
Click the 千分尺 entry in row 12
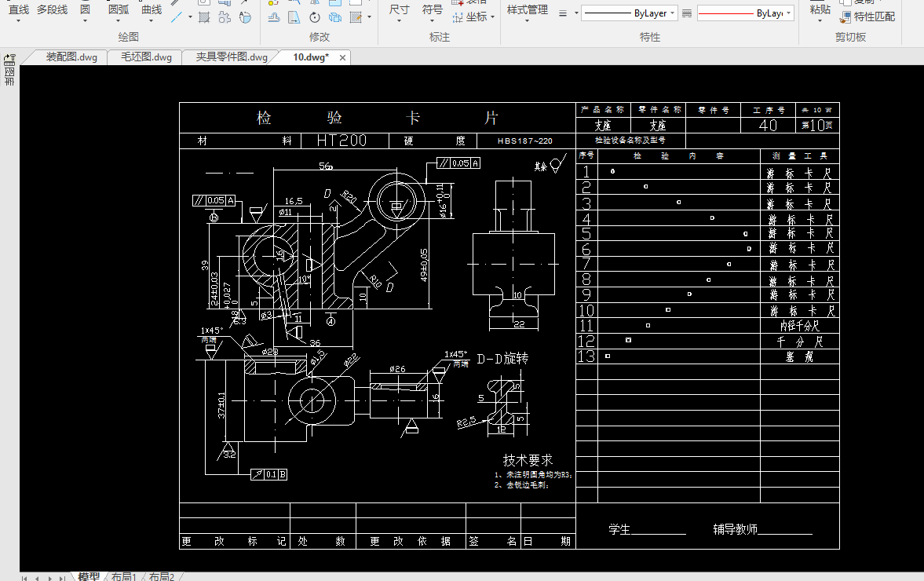[x=800, y=342]
